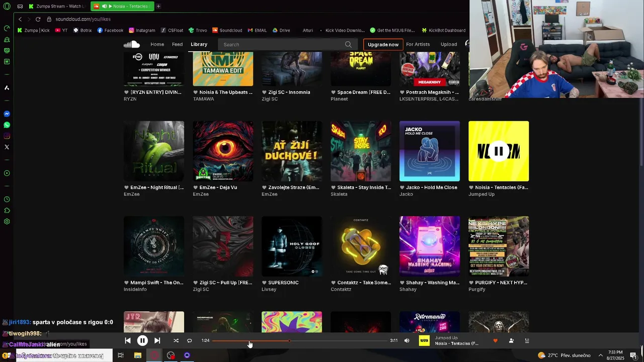Click follow artist icon in player bar
The height and width of the screenshot is (362, 644).
tap(511, 341)
